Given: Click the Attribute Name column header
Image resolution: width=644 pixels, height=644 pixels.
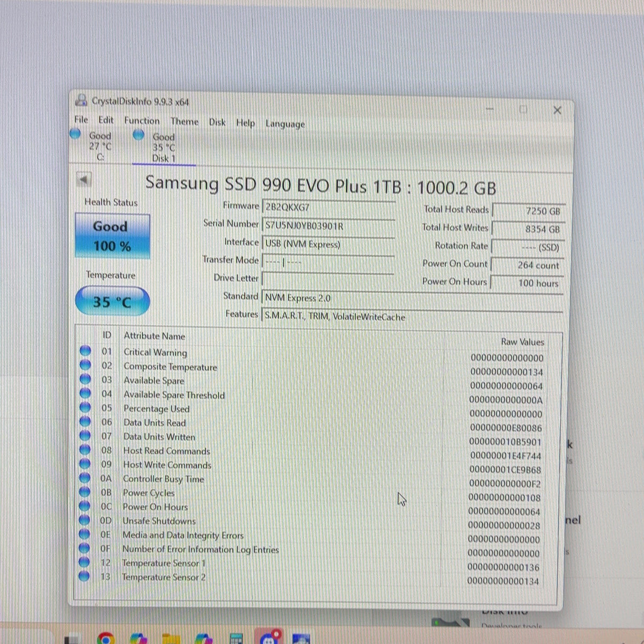Looking at the screenshot, I should pyautogui.click(x=155, y=336).
